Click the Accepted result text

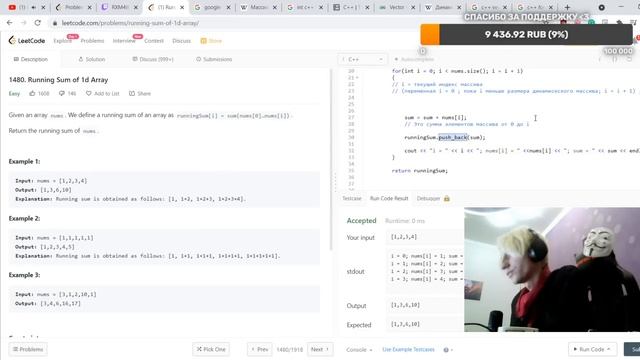pos(361,221)
